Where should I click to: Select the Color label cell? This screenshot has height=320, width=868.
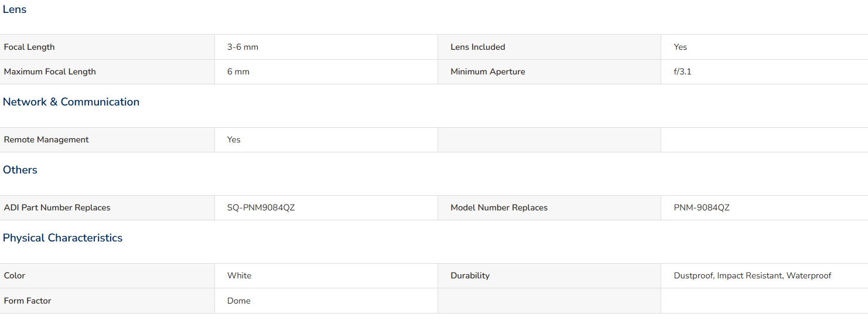(107, 275)
